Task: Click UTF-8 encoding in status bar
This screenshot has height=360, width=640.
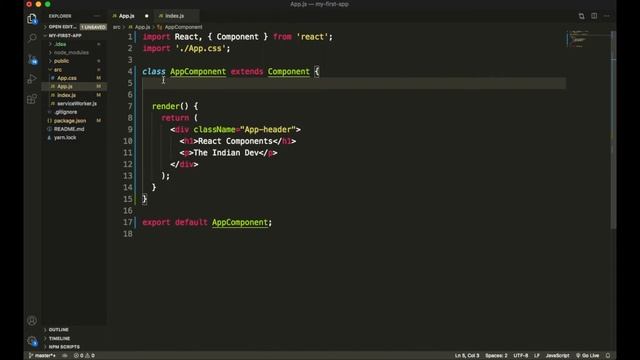Action: coord(520,356)
